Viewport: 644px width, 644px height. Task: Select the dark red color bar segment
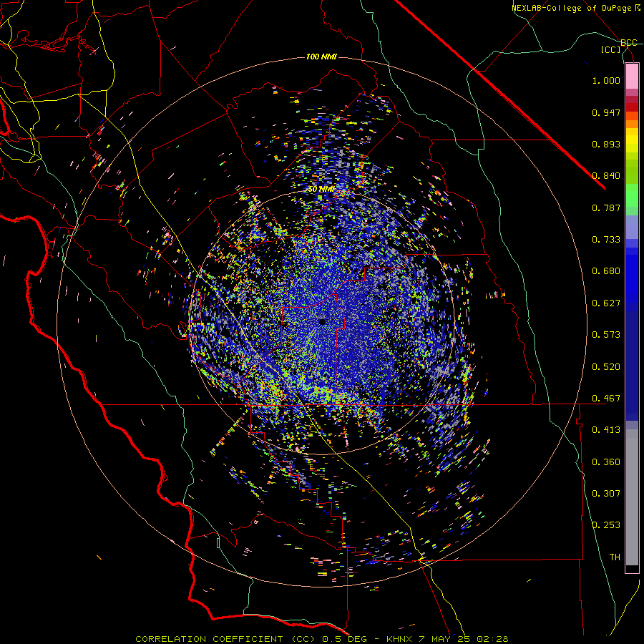coord(632,107)
